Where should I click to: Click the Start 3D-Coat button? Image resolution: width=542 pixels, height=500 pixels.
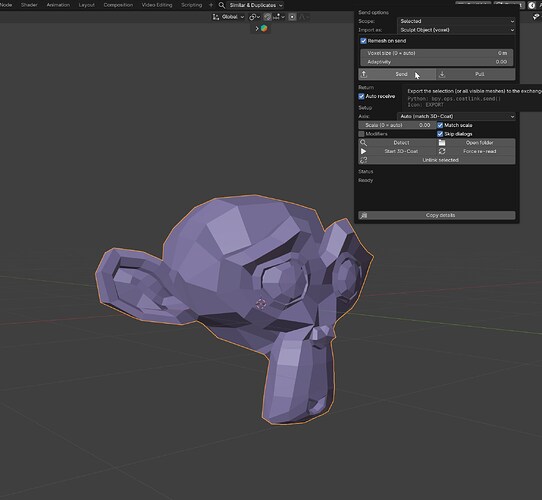tap(397, 151)
